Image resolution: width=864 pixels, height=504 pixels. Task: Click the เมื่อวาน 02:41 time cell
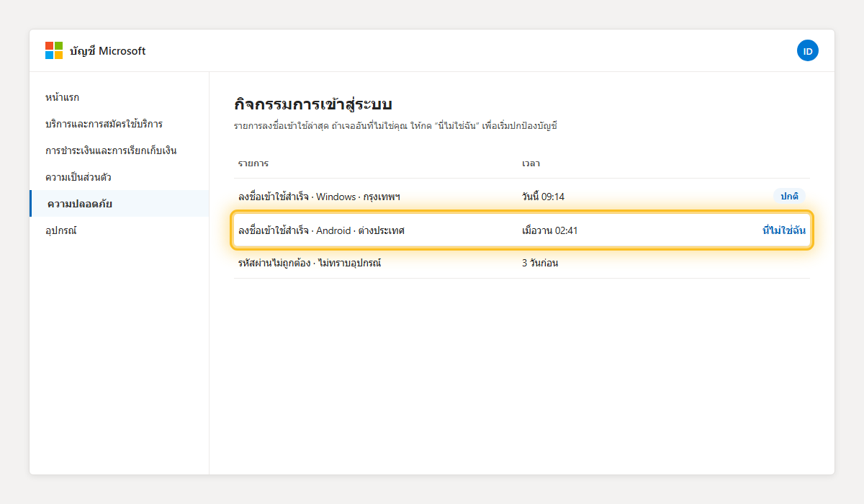coord(550,230)
